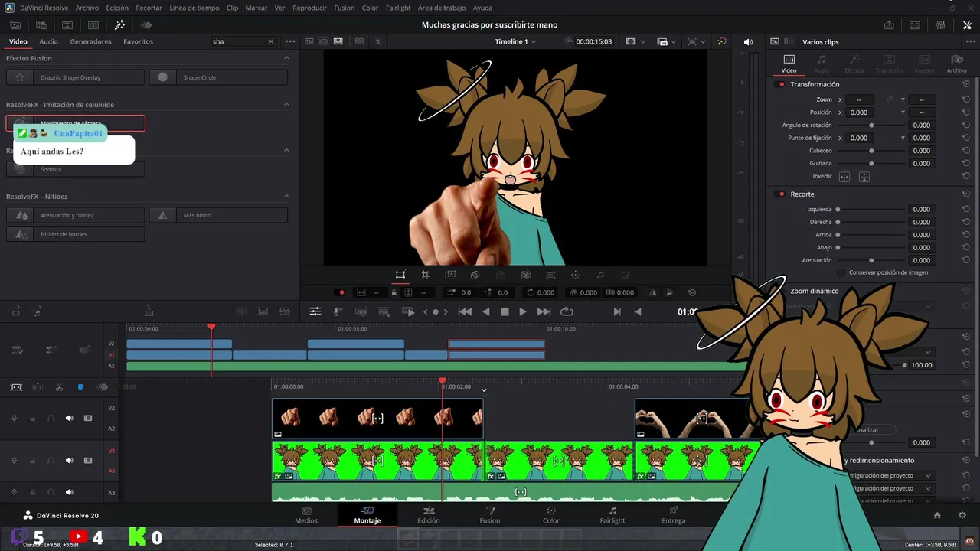
Task: Reset the Ángulo de rotación value
Action: [966, 125]
